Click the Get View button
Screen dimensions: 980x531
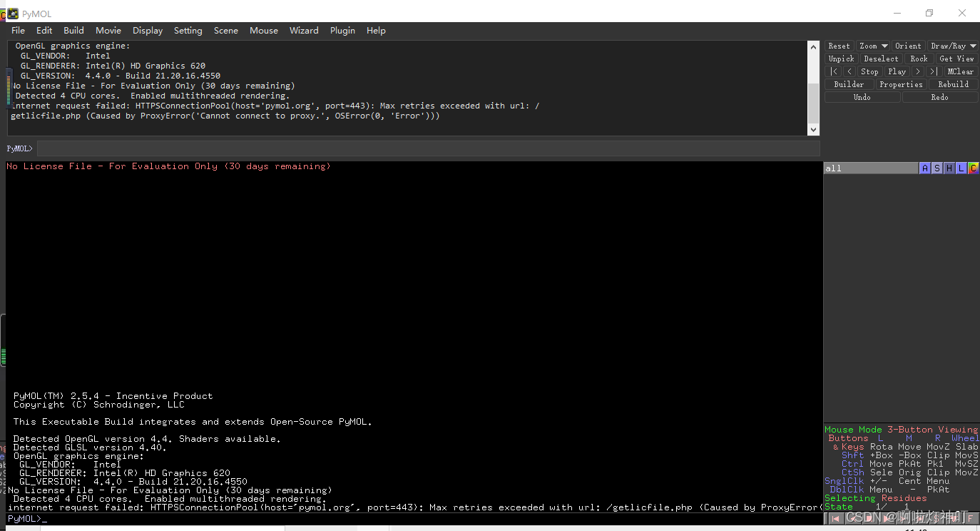click(956, 58)
